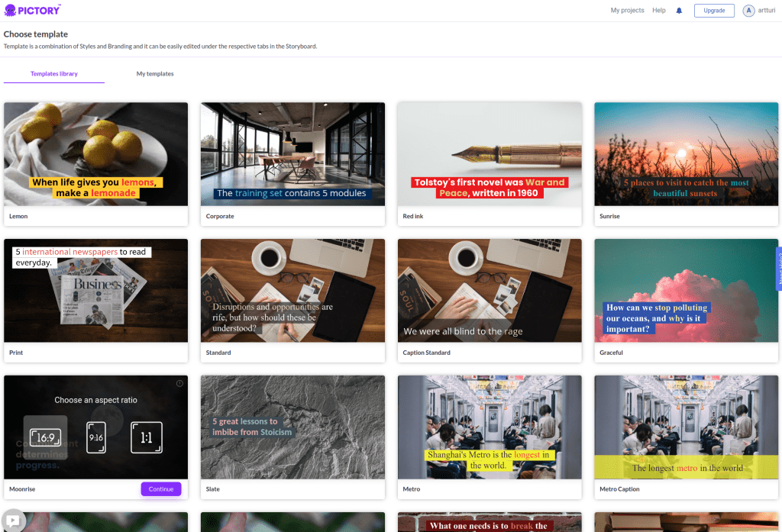Choose the Print template thumbnail
782x532 pixels.
tap(95, 291)
